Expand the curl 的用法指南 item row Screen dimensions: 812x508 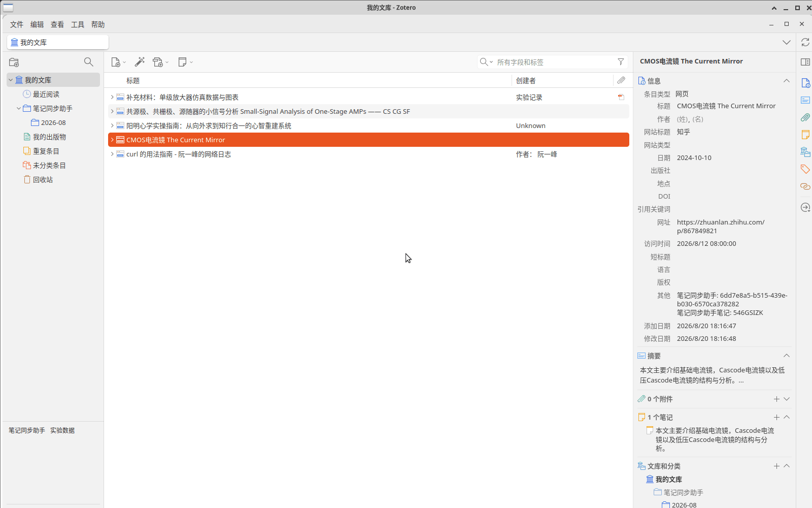112,154
